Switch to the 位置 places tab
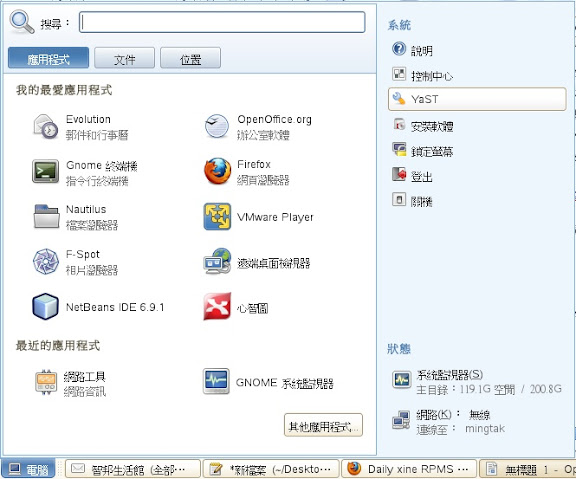The image size is (576, 479). tap(190, 58)
